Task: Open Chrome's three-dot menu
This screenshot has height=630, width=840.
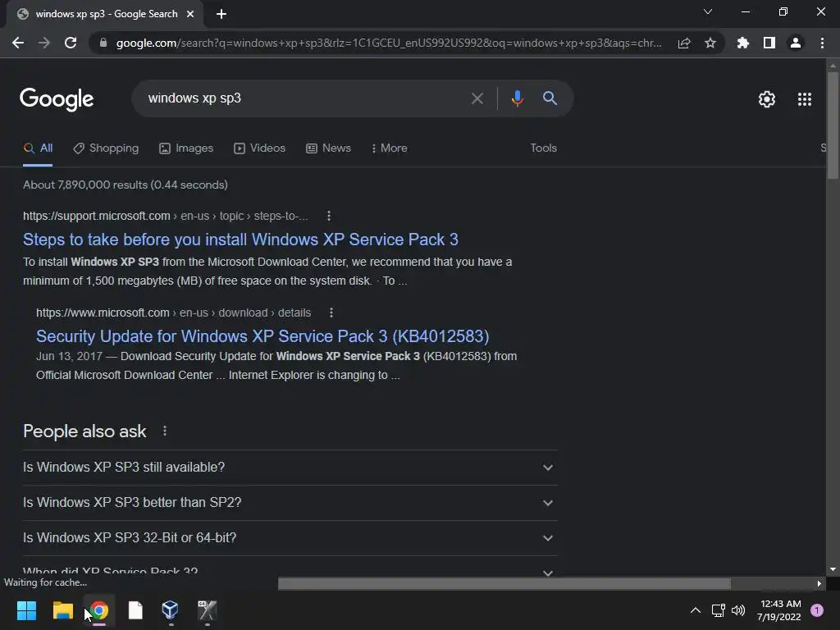Action: pyautogui.click(x=822, y=43)
